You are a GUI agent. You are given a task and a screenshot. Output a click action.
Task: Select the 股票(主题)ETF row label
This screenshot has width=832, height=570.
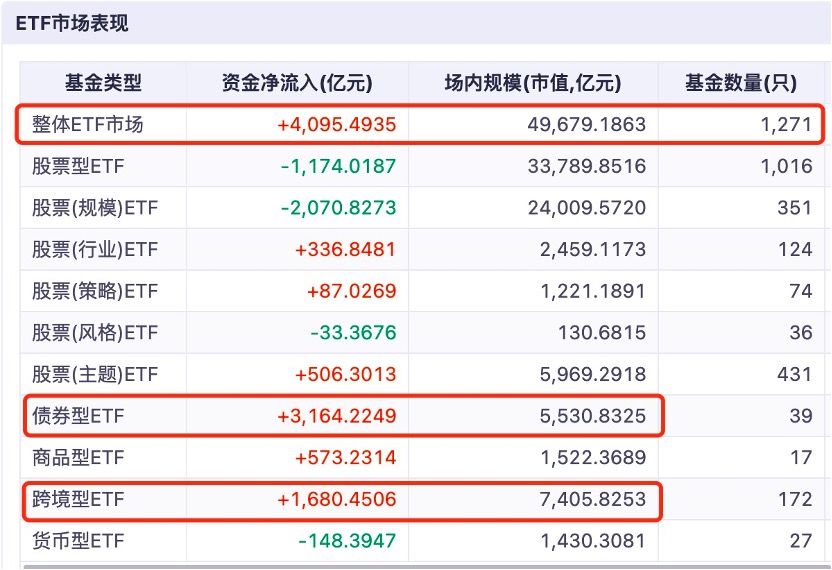point(95,374)
